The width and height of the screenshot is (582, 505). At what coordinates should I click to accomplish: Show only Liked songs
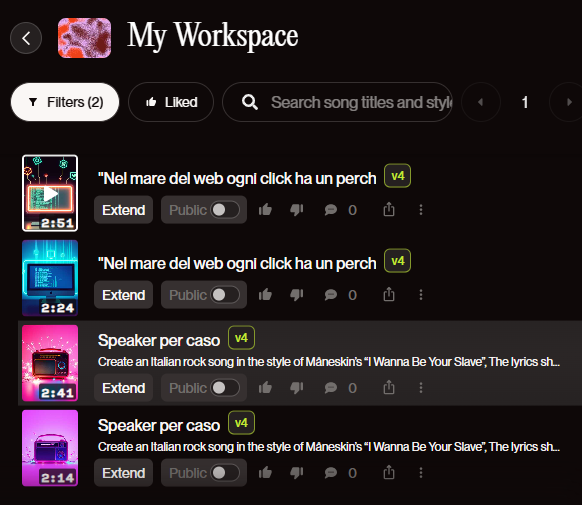[171, 102]
